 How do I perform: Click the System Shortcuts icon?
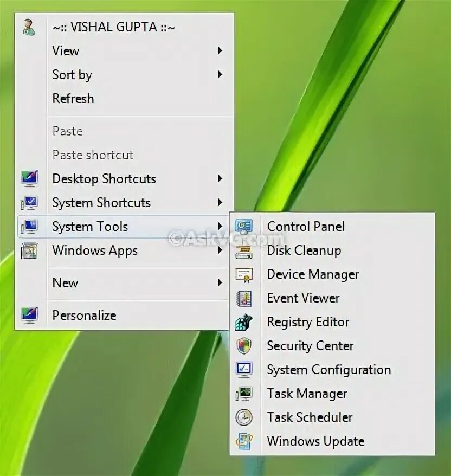(x=29, y=203)
